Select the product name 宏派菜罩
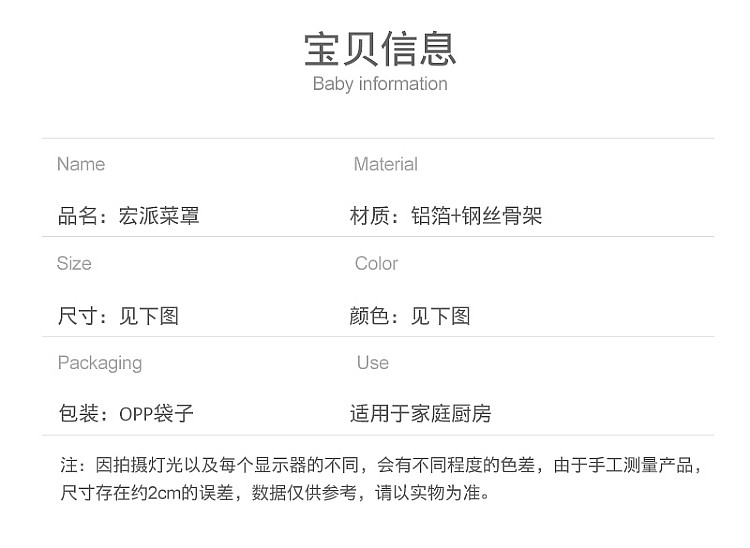 [x=159, y=215]
